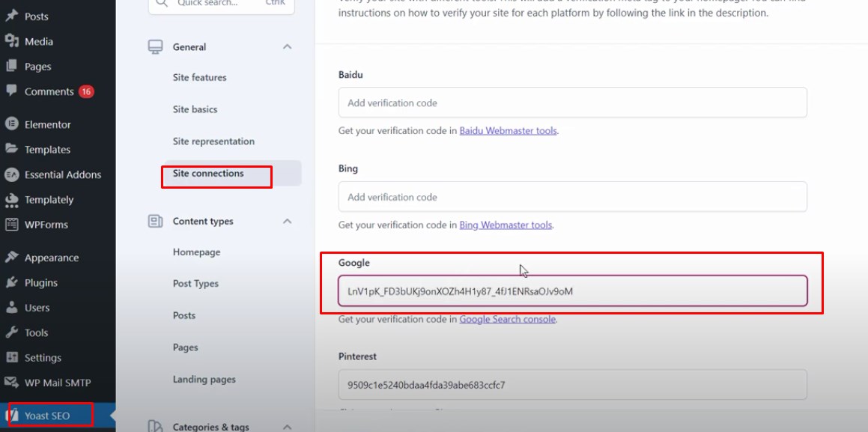
Task: Click the General monitor icon
Action: (156, 47)
